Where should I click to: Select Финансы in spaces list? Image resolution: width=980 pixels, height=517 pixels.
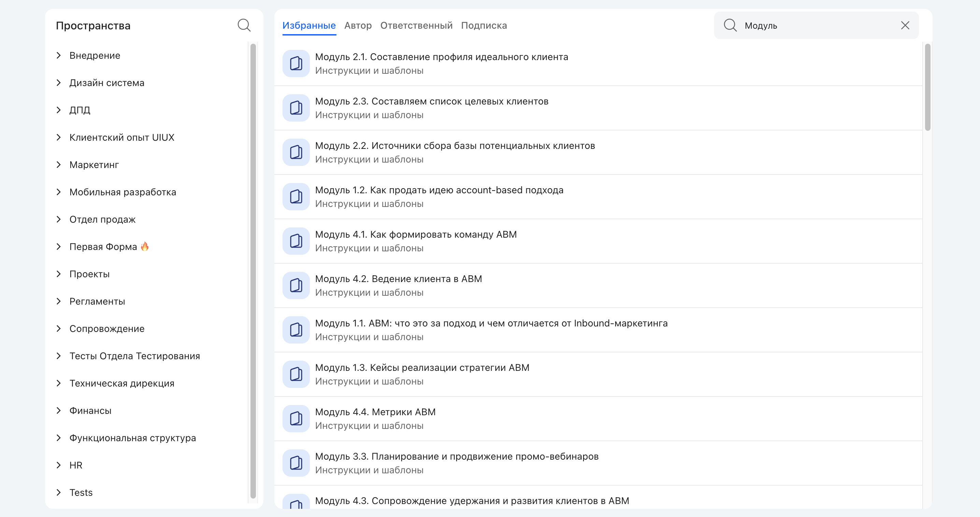point(90,410)
